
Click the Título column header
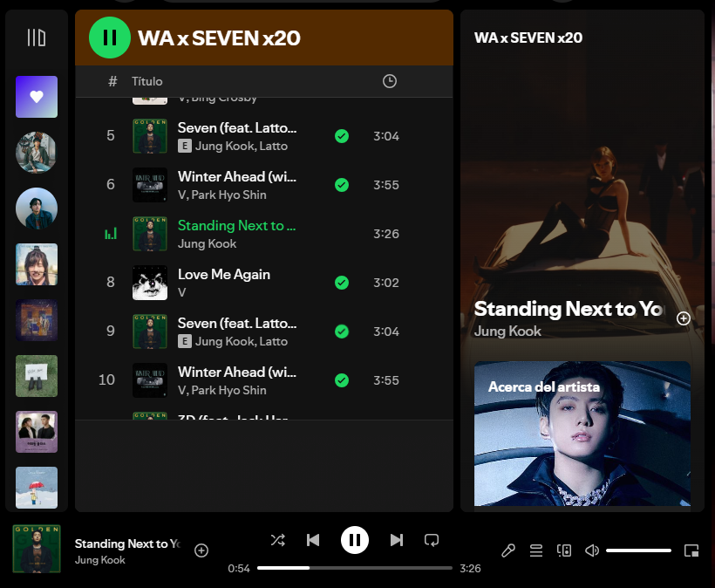(x=146, y=81)
